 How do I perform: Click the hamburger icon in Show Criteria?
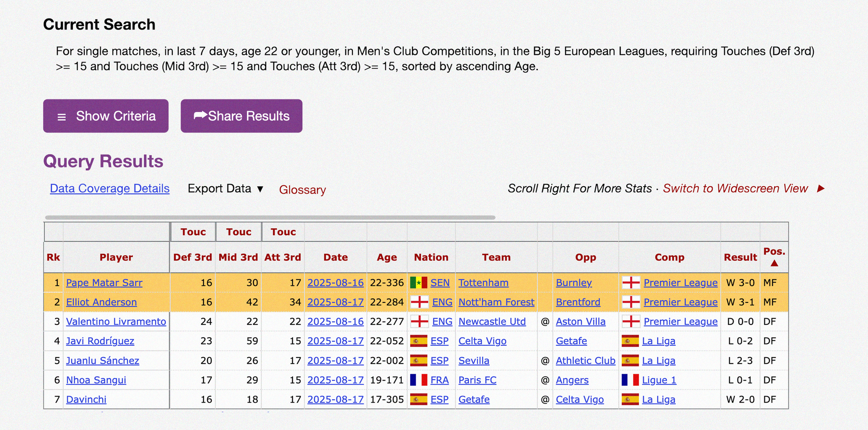point(62,117)
